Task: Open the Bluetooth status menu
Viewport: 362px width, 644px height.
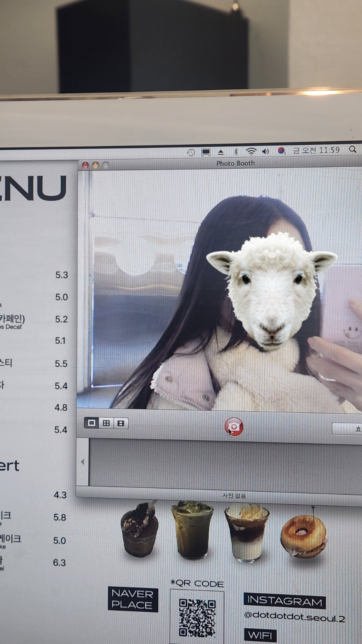Action: (x=236, y=152)
